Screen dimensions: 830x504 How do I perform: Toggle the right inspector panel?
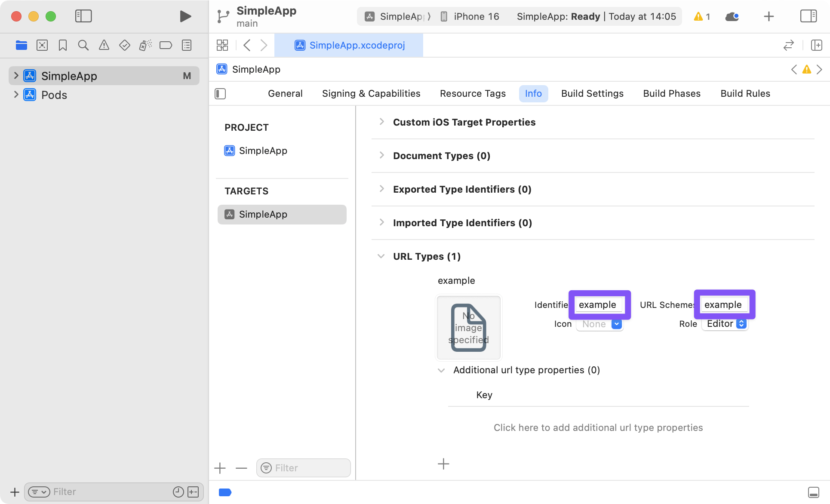pos(808,16)
